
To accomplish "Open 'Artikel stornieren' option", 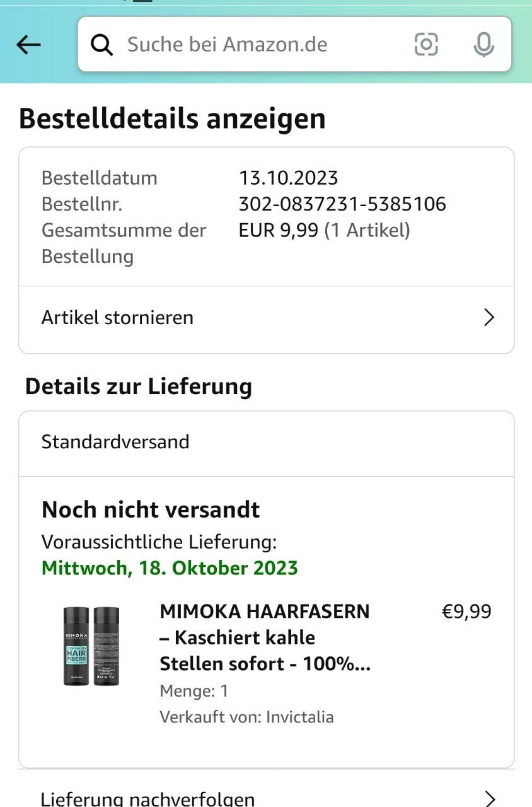I will click(x=118, y=318).
